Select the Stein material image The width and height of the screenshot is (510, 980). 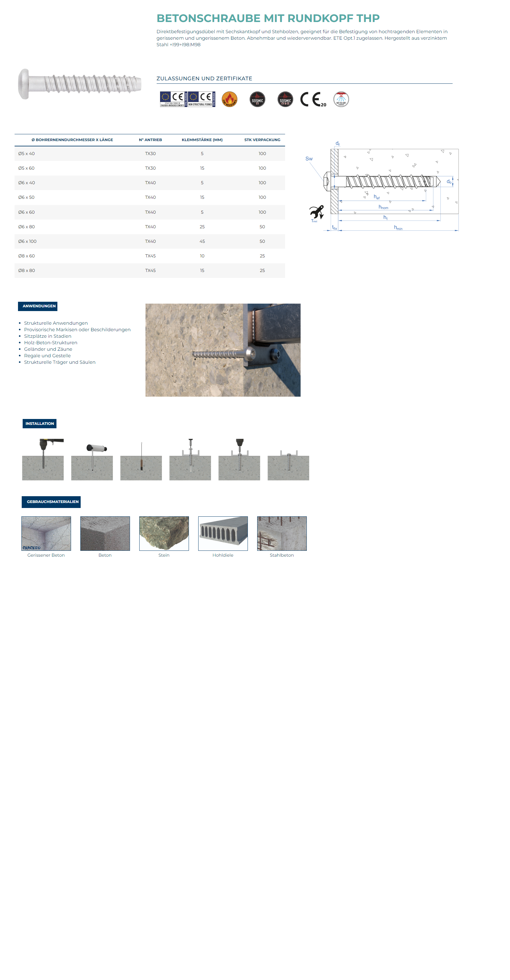click(x=164, y=533)
